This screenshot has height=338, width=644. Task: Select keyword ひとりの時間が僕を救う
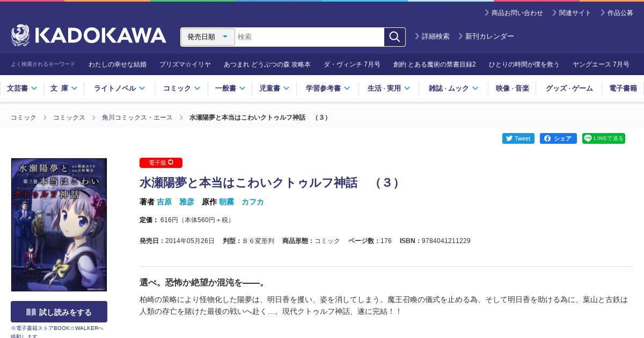coord(524,64)
